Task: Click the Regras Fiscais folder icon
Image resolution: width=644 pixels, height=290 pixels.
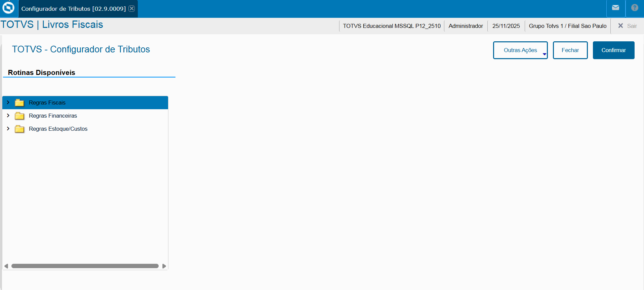Action: tap(19, 102)
